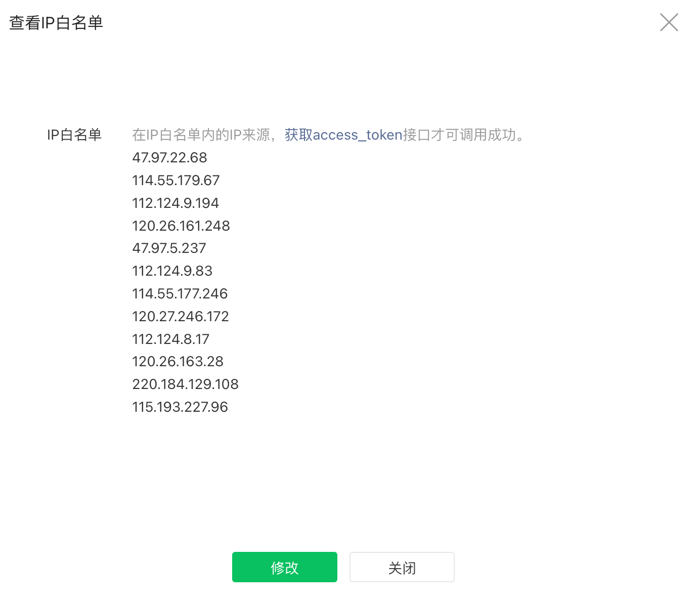
Task: Click IP address 120.26.161.248
Action: (x=181, y=226)
